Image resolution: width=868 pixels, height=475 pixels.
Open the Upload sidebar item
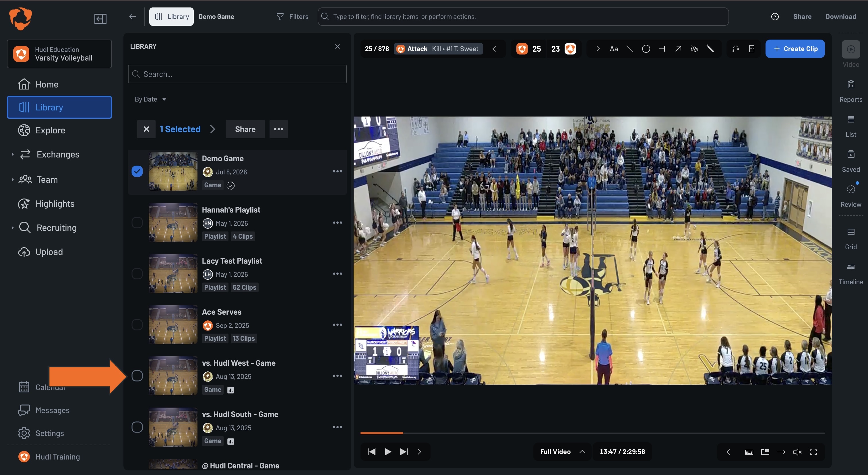(x=59, y=252)
